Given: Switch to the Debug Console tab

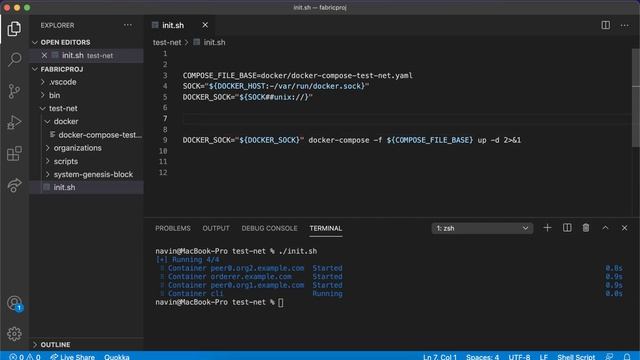Looking at the screenshot, I should coord(269,228).
